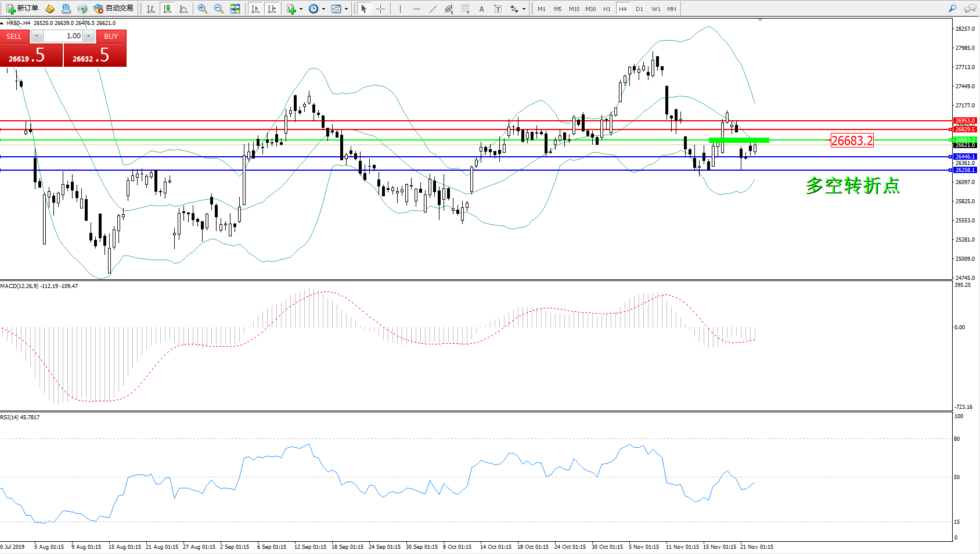Toggle the auto scroll chart button
The width and height of the screenshot is (980, 554).
click(255, 9)
